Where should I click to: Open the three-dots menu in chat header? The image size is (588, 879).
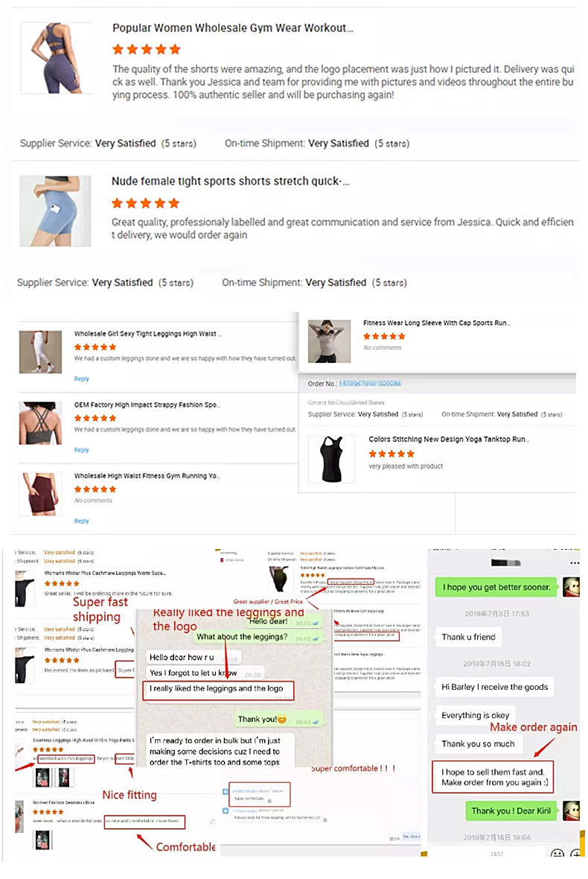575,562
